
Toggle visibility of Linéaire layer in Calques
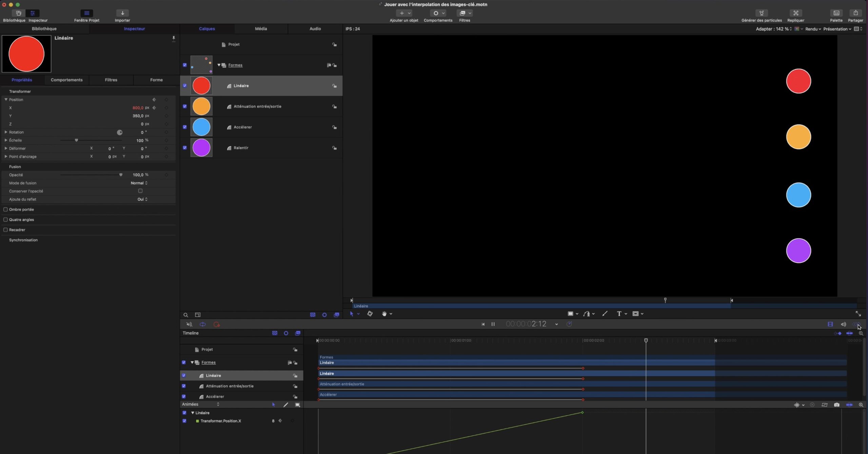pyautogui.click(x=185, y=86)
